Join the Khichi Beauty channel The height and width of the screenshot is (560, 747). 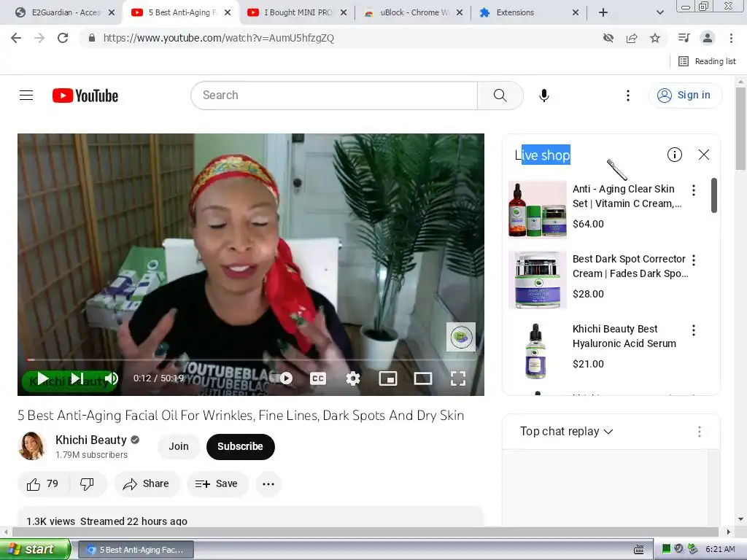pos(179,447)
